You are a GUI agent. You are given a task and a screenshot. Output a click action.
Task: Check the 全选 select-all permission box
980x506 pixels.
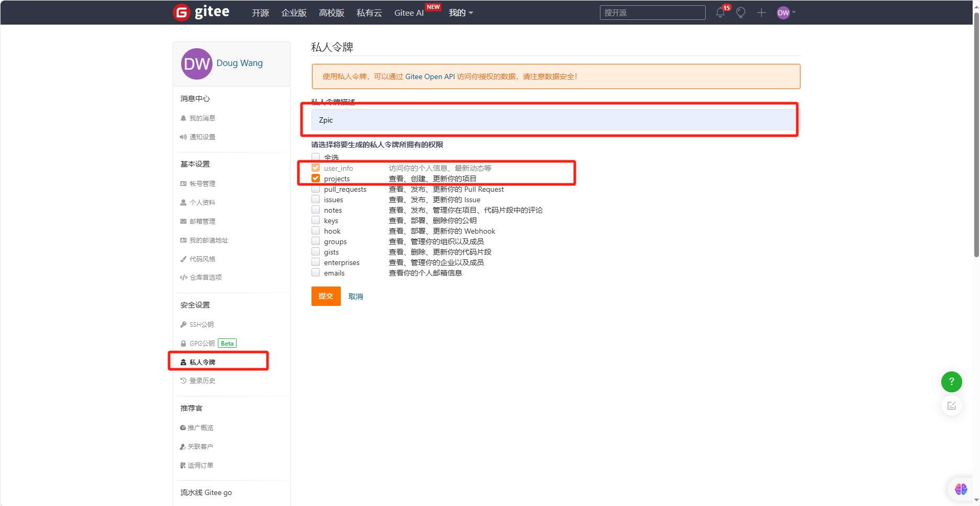(316, 157)
